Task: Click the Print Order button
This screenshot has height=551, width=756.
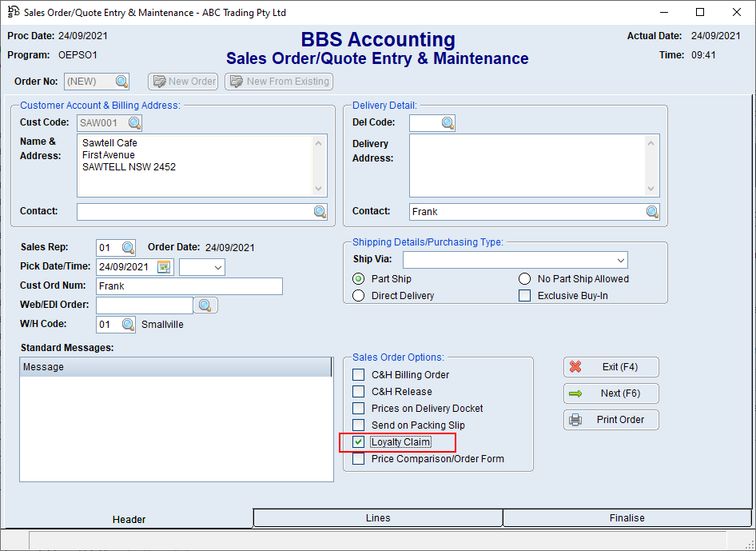Action: coord(611,420)
